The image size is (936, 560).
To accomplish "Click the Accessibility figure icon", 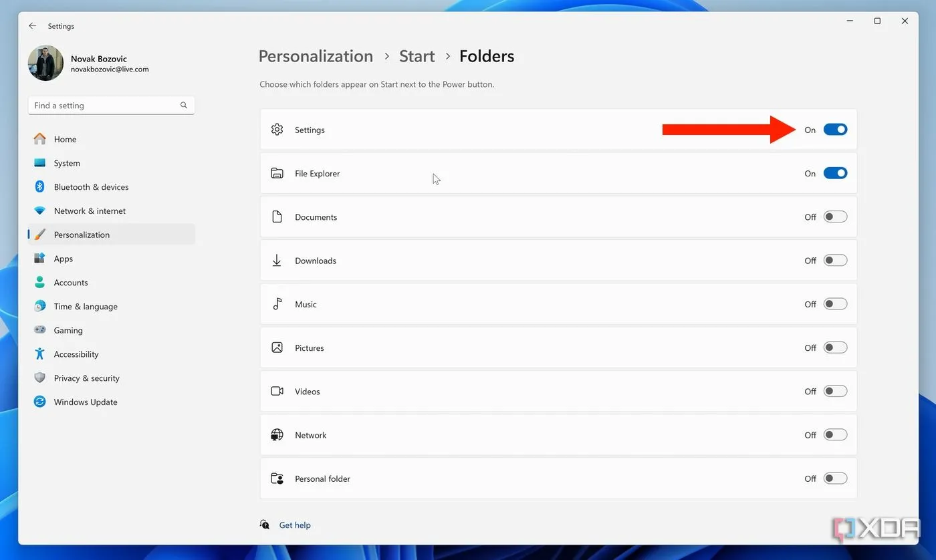I will (40, 354).
